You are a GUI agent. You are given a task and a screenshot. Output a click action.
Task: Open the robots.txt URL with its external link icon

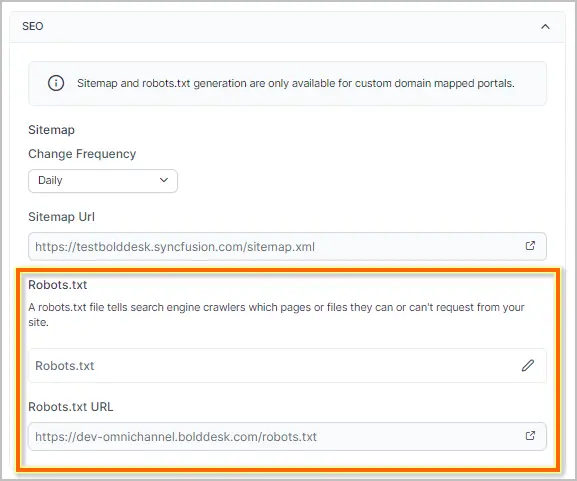pos(530,436)
